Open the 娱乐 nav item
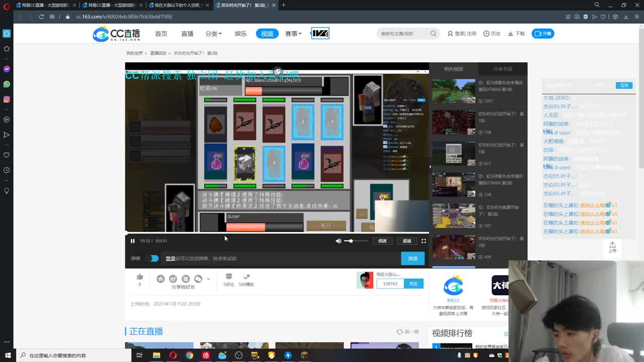Image resolution: width=644 pixels, height=362 pixels. coord(240,34)
